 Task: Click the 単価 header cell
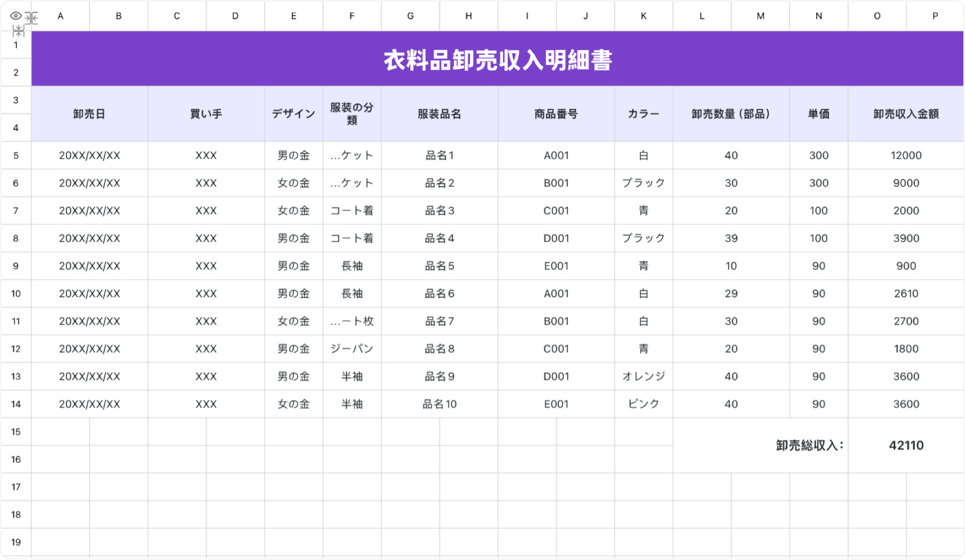point(818,114)
